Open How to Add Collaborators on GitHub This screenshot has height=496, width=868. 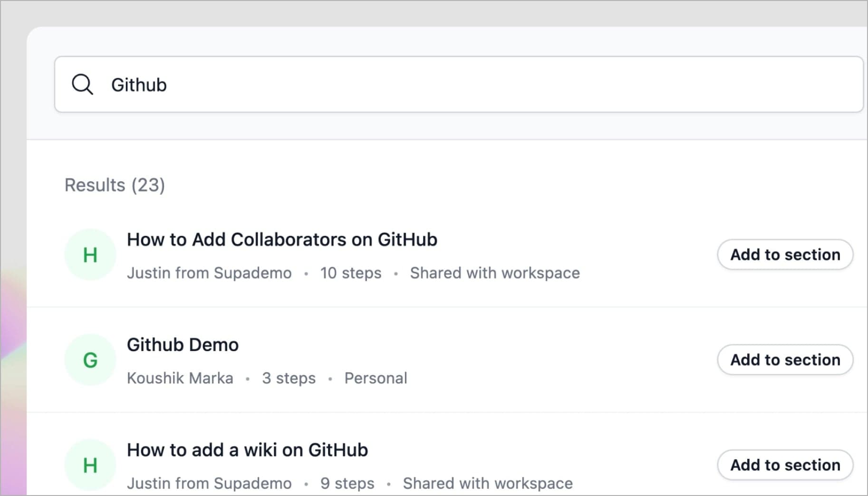coord(282,240)
